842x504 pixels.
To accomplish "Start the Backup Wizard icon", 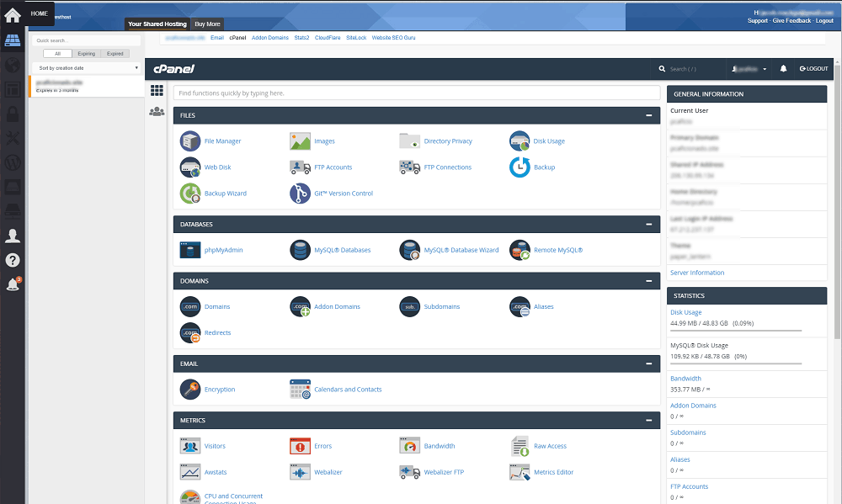I will click(190, 194).
